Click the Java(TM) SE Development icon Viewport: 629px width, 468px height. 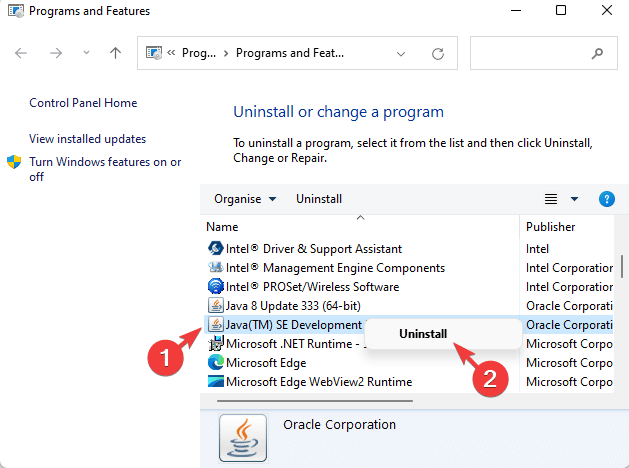tap(215, 324)
